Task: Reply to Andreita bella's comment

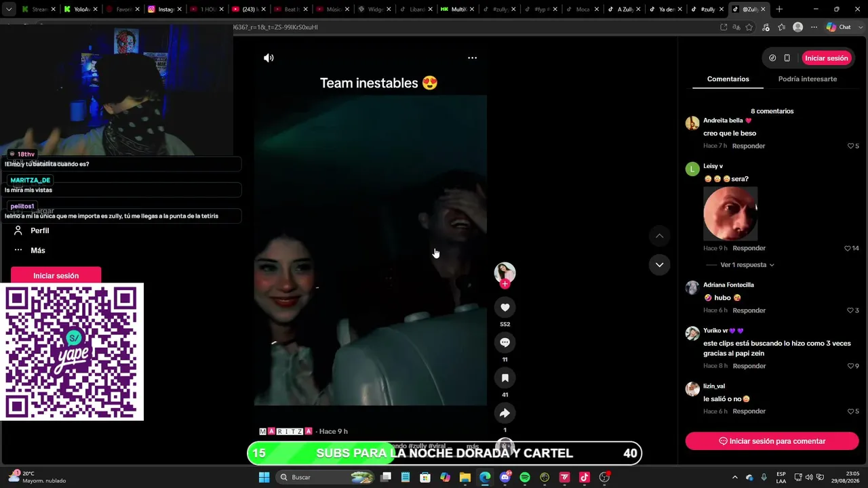Action: 749,146
